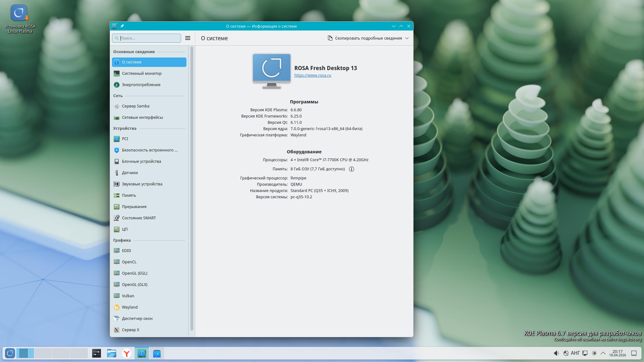This screenshot has height=362, width=644.
Task: Open the brightness tray icon
Action: point(594,353)
